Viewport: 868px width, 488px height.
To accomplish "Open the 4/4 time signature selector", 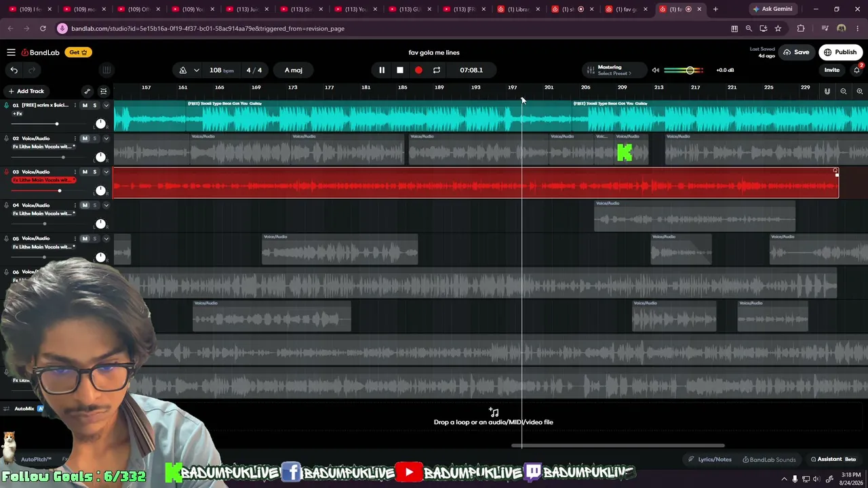I will tap(254, 70).
